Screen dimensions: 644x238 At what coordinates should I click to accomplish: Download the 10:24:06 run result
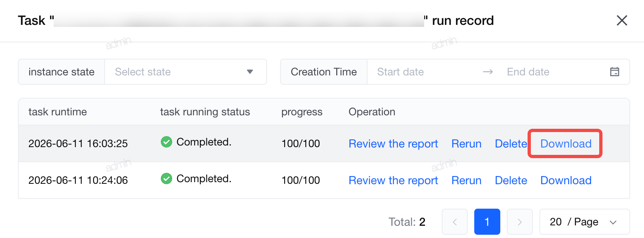point(566,180)
